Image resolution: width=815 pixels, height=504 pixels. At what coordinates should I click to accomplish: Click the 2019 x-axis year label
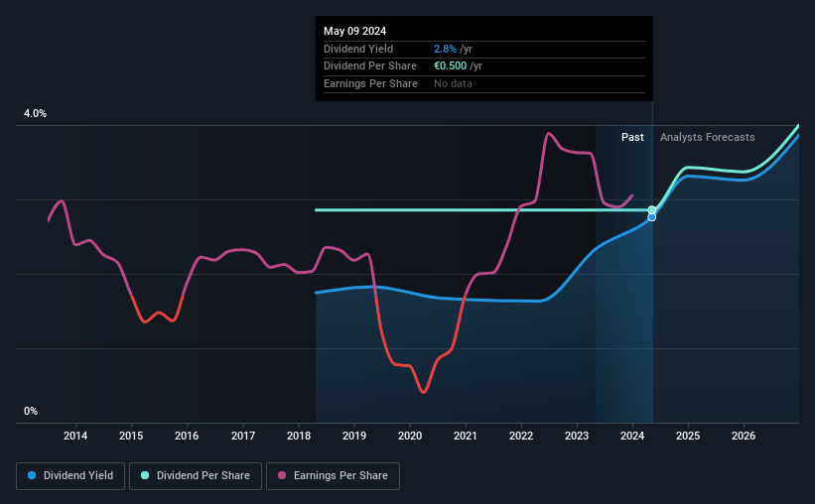point(354,436)
